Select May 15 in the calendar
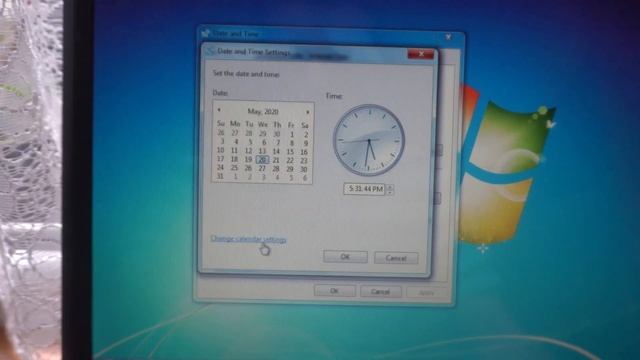This screenshot has width=640, height=360. click(x=290, y=152)
